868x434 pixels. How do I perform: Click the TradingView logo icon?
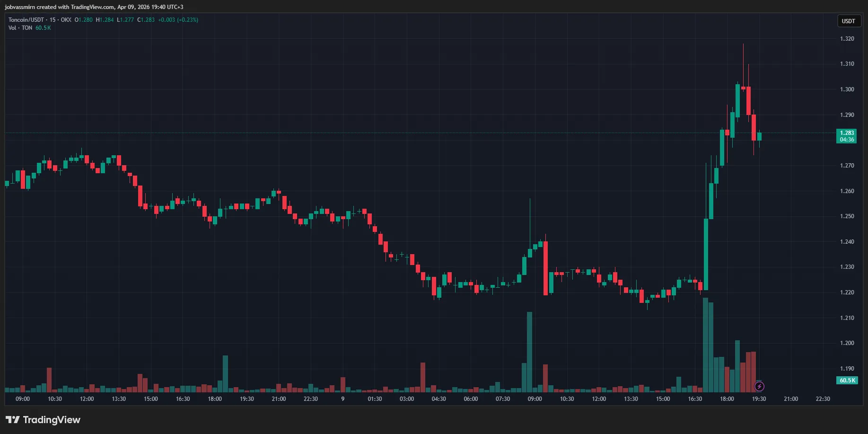(12, 420)
